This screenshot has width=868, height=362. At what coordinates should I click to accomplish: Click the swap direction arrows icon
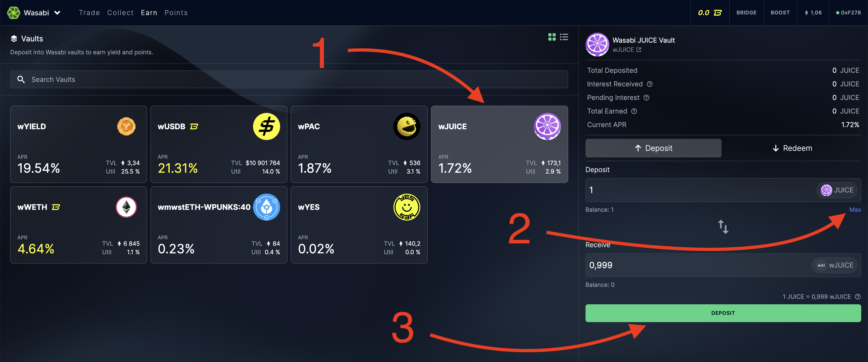pos(723,227)
